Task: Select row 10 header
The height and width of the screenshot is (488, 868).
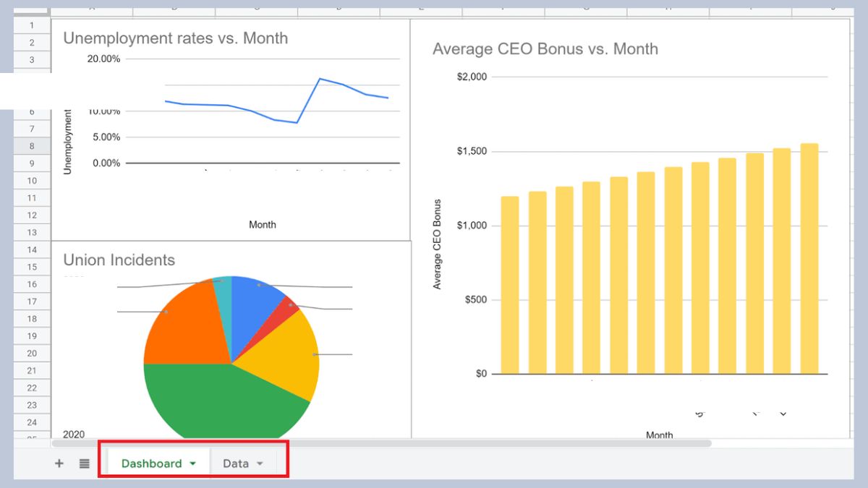Action: click(32, 181)
